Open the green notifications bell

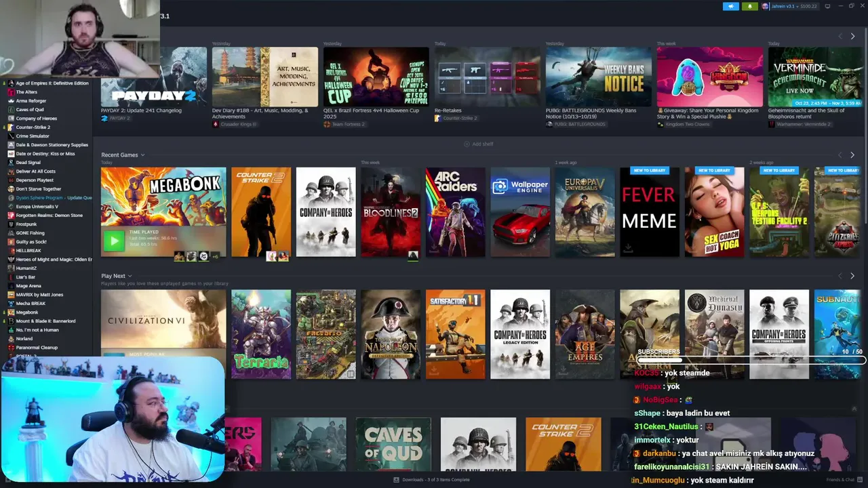(x=750, y=6)
